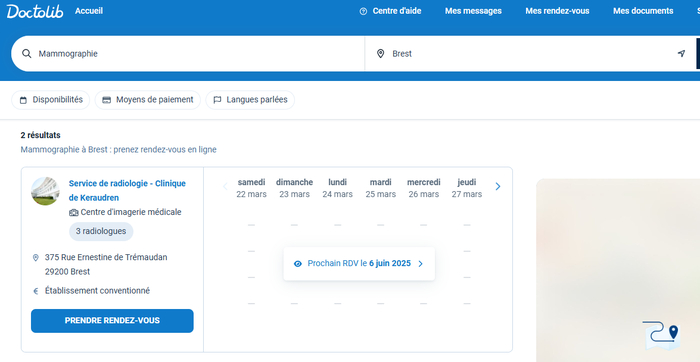The height and width of the screenshot is (362, 700).
Task: Open the Langues parlées filter
Action: coord(250,100)
